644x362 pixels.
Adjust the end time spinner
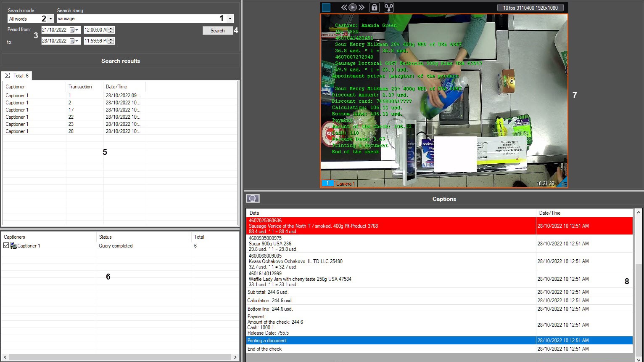pos(111,41)
